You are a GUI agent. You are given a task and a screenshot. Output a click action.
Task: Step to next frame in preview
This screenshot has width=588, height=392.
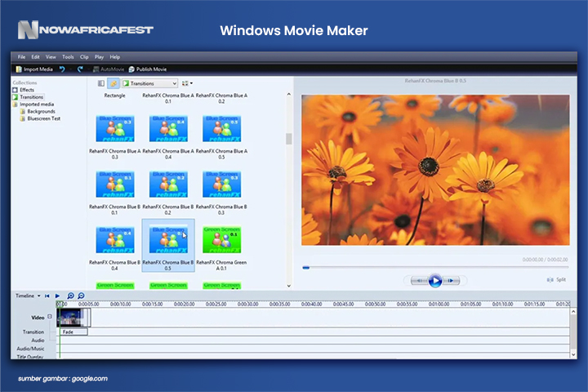451,281
